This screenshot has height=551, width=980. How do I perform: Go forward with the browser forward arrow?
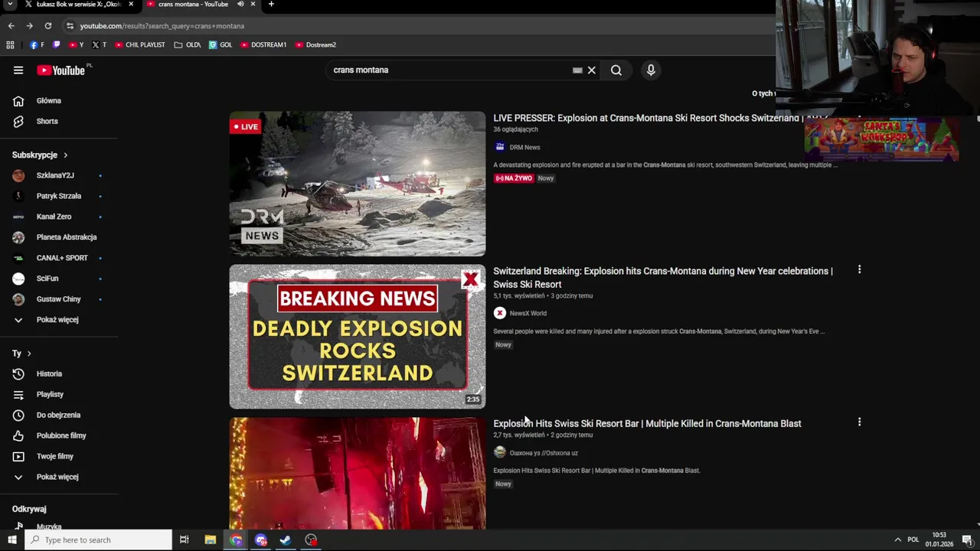(x=29, y=26)
